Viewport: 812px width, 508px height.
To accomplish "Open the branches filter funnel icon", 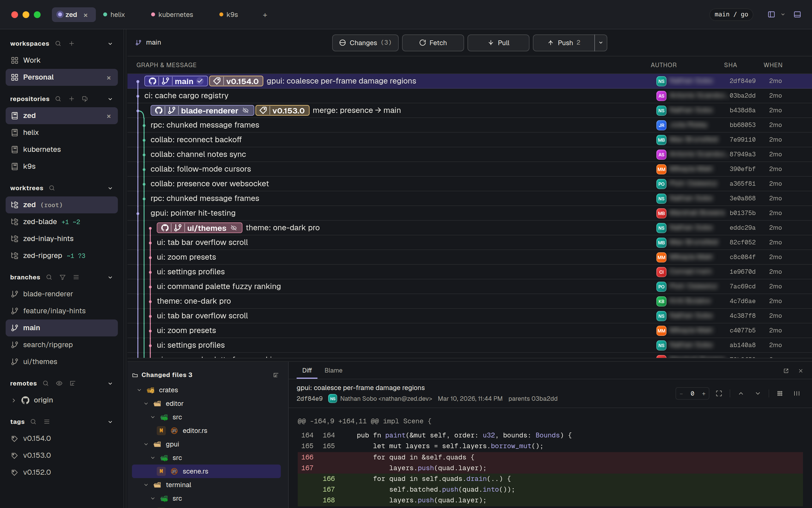I will tap(62, 277).
